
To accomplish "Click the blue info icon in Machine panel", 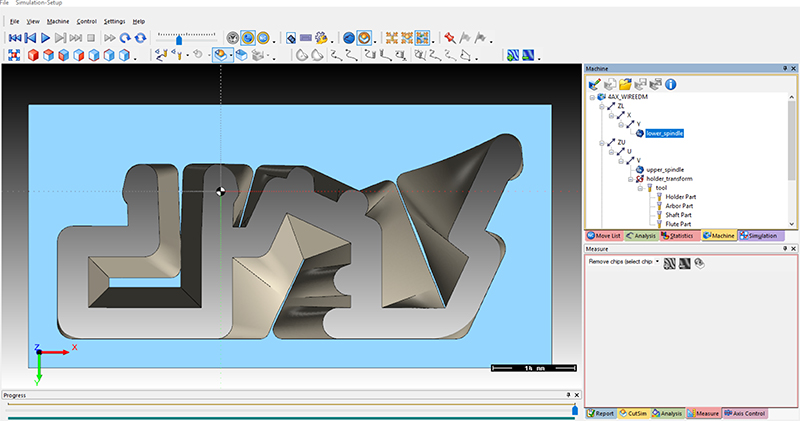I will 671,84.
